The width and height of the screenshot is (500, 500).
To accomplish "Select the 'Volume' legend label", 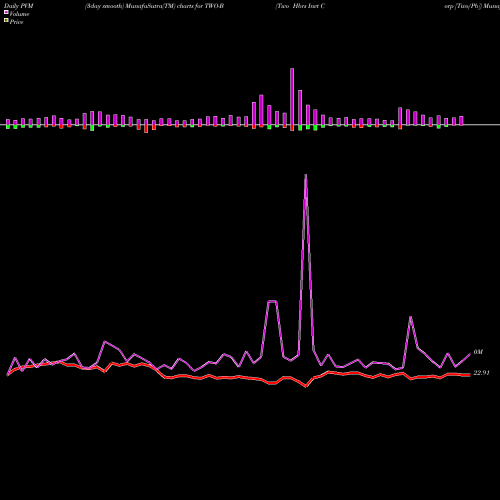I will pos(19,14).
